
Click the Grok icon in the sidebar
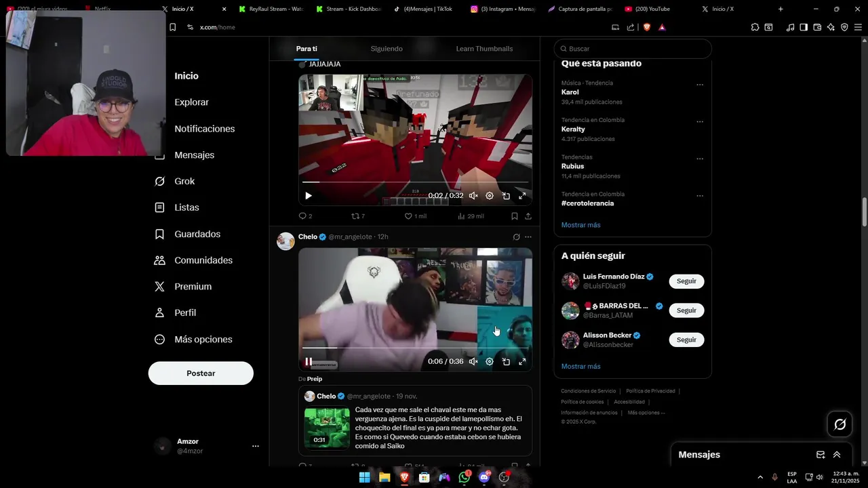coord(160,181)
